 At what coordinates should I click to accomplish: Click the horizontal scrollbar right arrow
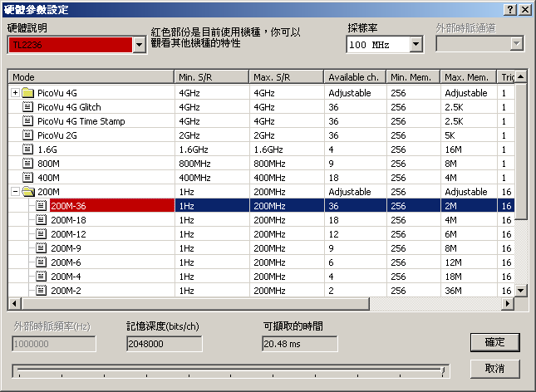[508, 303]
